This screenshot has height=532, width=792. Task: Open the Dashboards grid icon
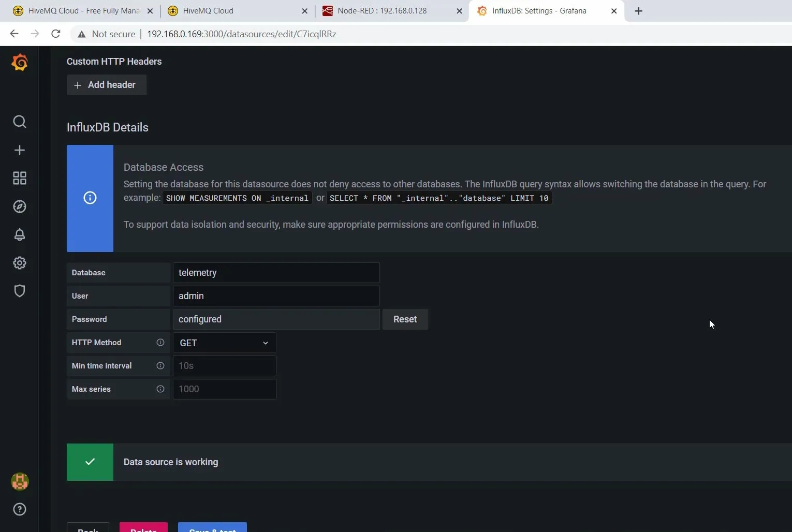(20, 178)
